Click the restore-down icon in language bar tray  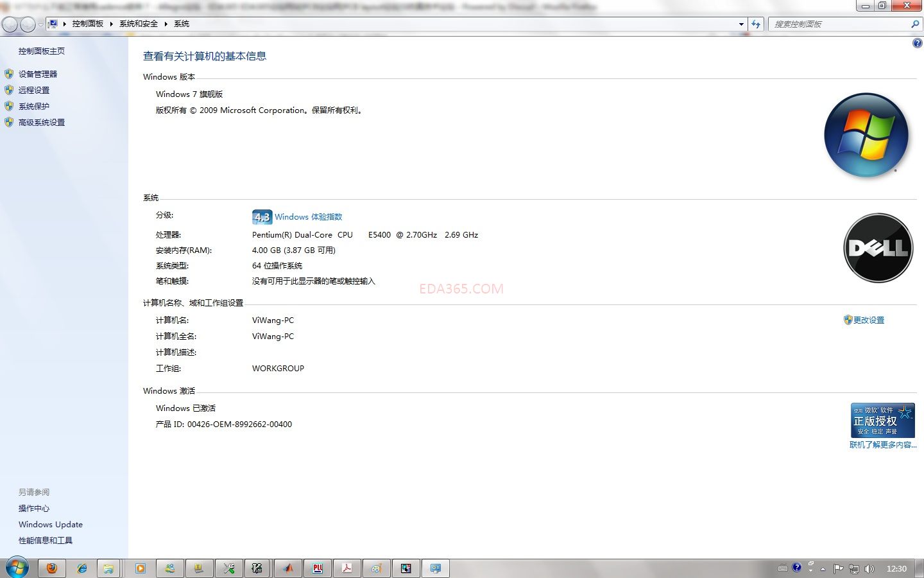(x=811, y=563)
